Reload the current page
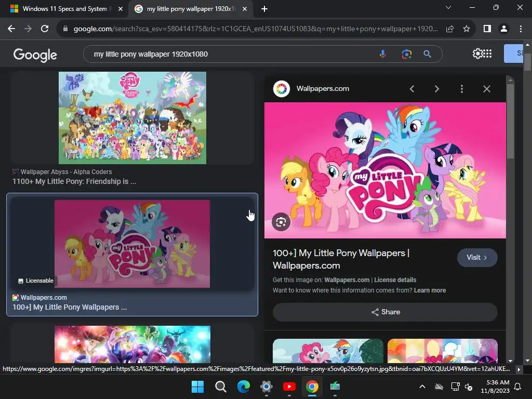 pos(45,29)
